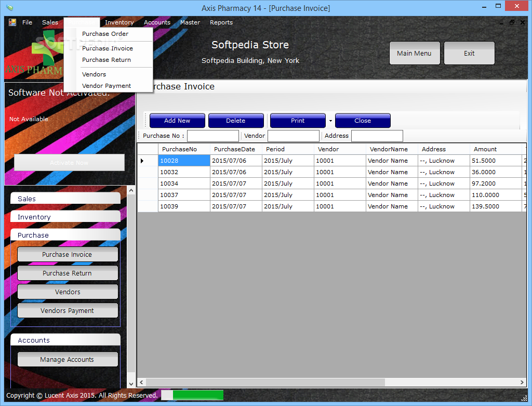Click the Activate Now button
Image resolution: width=532 pixels, height=406 pixels.
(69, 163)
